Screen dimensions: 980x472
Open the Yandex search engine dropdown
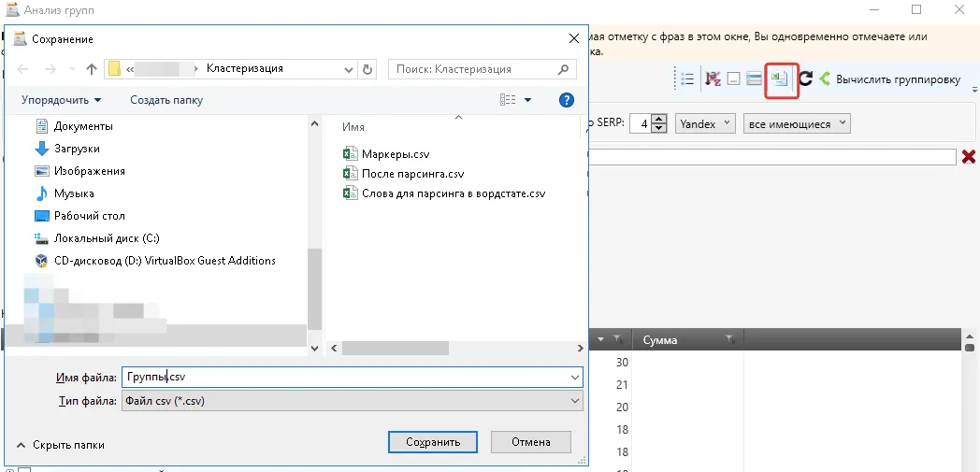[705, 123]
